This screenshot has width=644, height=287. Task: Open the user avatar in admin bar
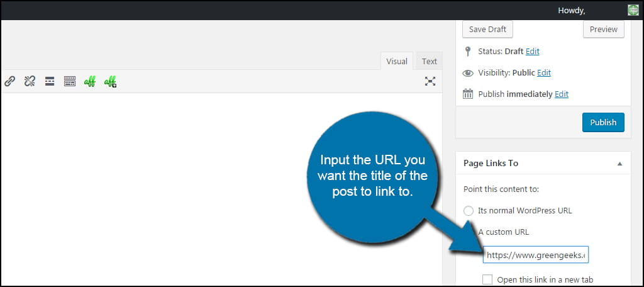(633, 10)
